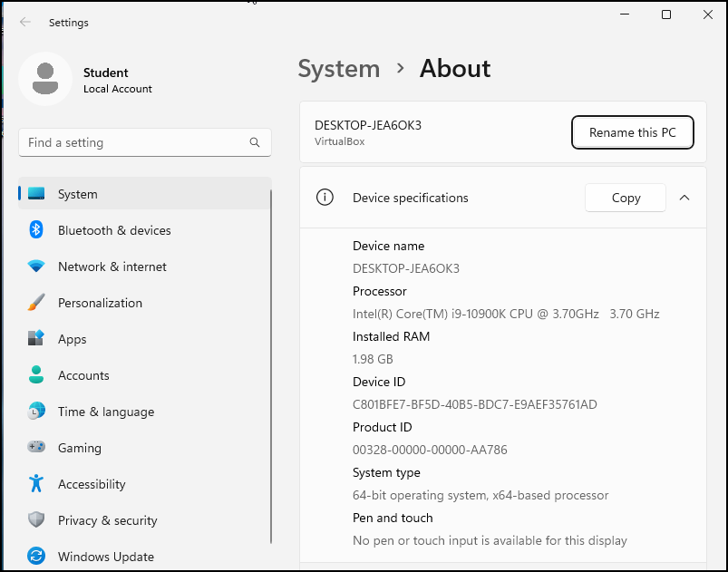Go to Network & internet settings
The width and height of the screenshot is (728, 572).
point(144,266)
